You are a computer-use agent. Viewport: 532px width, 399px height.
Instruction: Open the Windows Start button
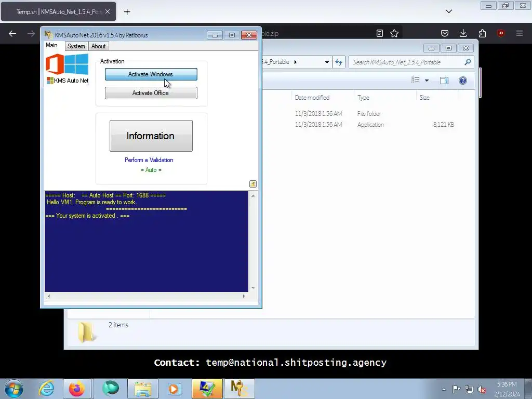pyautogui.click(x=14, y=389)
